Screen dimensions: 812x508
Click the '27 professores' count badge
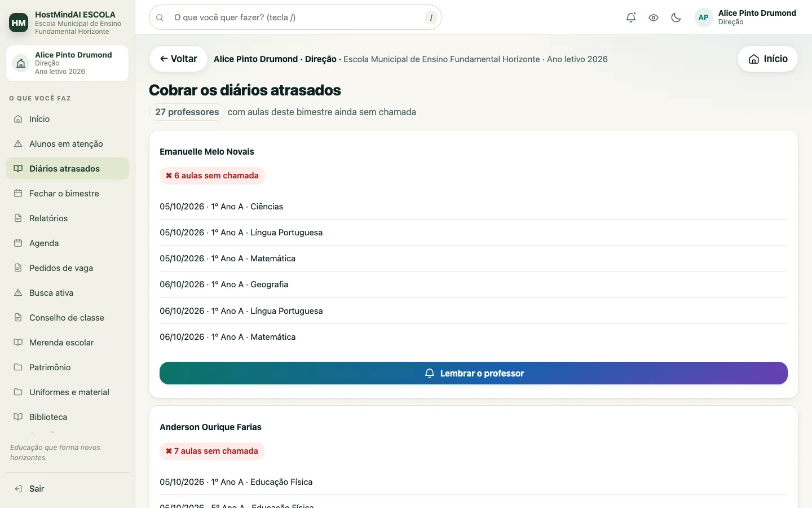pos(187,112)
